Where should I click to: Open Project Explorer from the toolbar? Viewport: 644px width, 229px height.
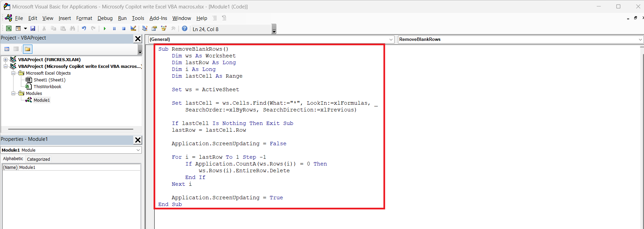click(145, 29)
